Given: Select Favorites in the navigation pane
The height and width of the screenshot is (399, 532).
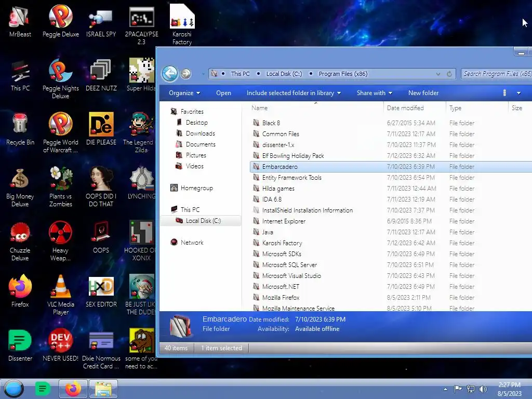Looking at the screenshot, I should (x=192, y=111).
